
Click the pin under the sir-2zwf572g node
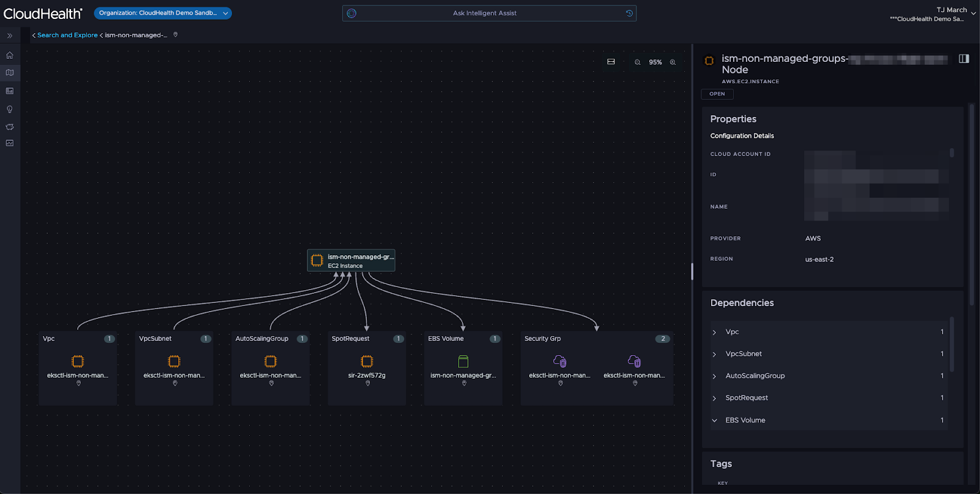point(367,383)
